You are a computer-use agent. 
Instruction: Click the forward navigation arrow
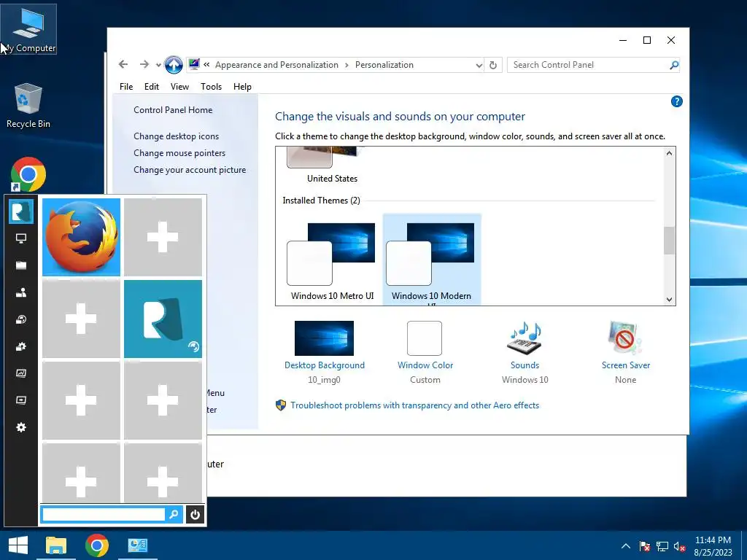tap(144, 64)
